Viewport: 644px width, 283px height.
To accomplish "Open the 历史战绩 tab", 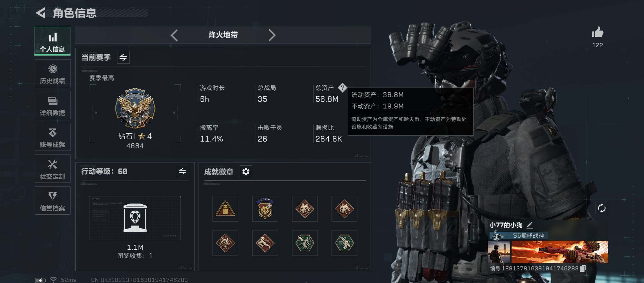I will click(x=52, y=73).
